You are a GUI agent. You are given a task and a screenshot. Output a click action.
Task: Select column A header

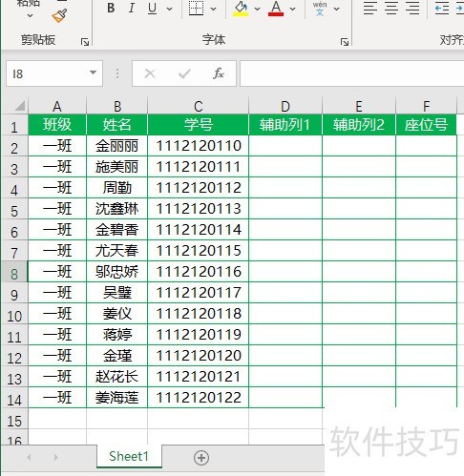click(57, 106)
